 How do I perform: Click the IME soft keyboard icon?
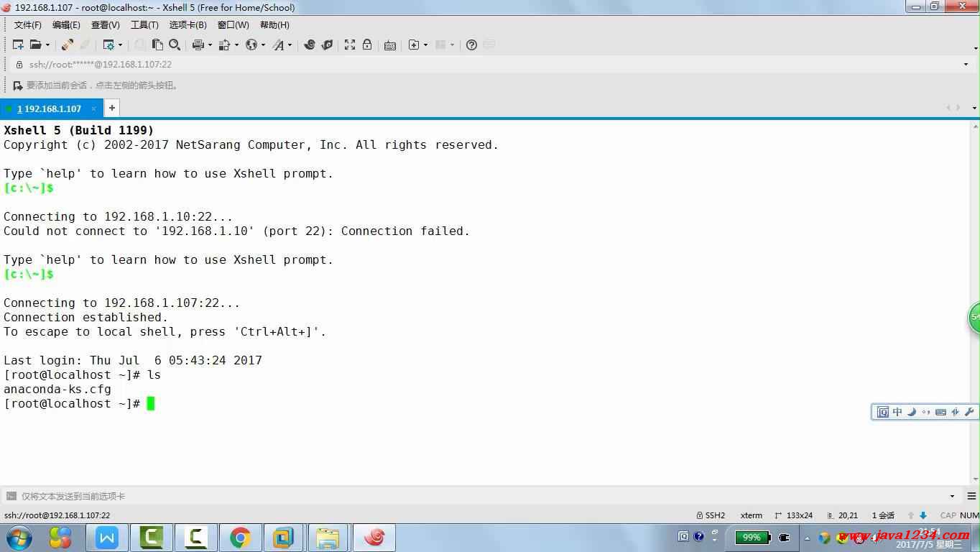pos(940,412)
